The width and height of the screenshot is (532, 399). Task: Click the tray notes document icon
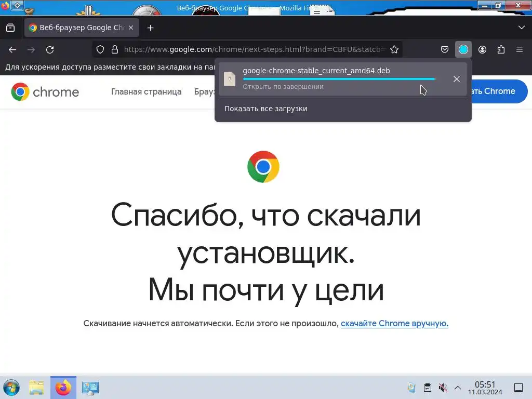coord(411,388)
